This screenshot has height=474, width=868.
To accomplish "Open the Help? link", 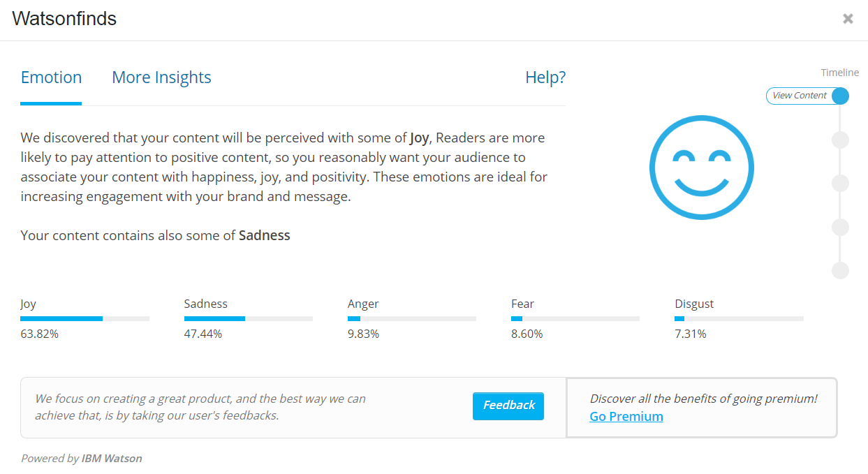I will pos(545,77).
